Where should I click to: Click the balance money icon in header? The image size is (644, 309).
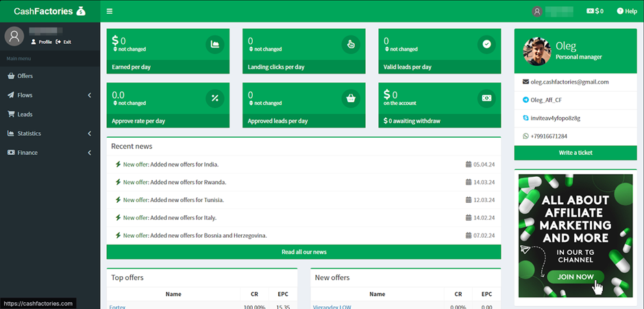coord(590,11)
